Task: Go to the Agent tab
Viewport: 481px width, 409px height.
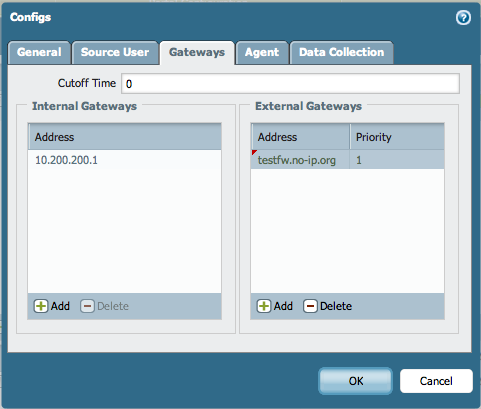Action: coord(262,52)
